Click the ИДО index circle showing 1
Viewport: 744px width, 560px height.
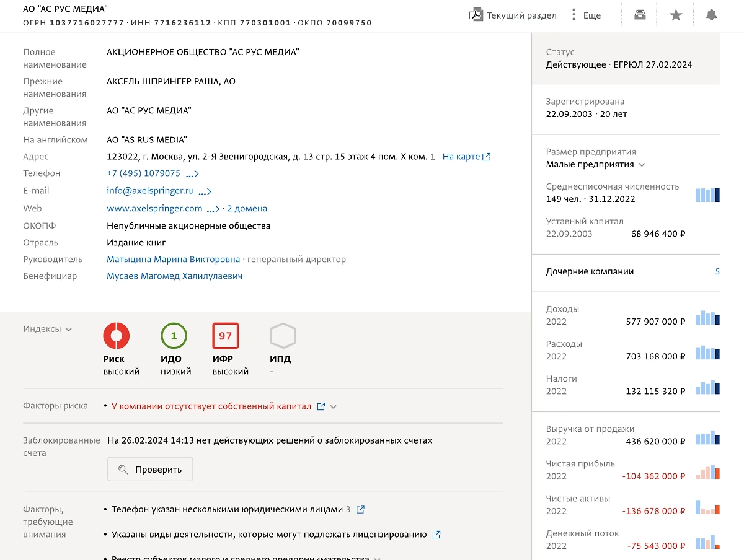click(174, 336)
